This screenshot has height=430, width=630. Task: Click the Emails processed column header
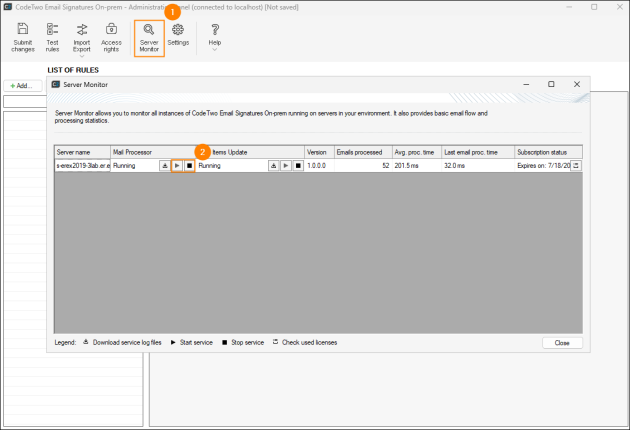pos(363,152)
